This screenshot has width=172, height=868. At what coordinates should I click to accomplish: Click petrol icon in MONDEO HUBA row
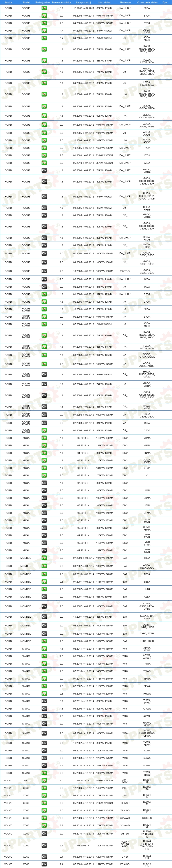click(44, 589)
